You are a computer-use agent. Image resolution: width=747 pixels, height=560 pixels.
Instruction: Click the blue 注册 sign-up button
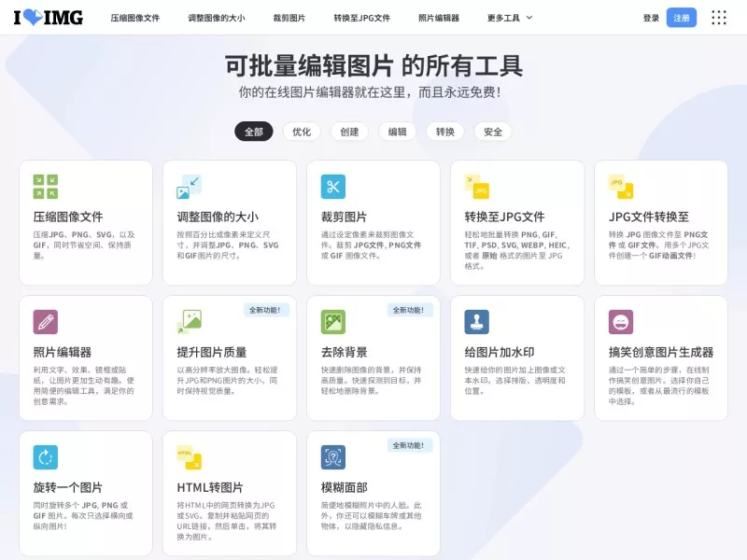click(x=682, y=18)
